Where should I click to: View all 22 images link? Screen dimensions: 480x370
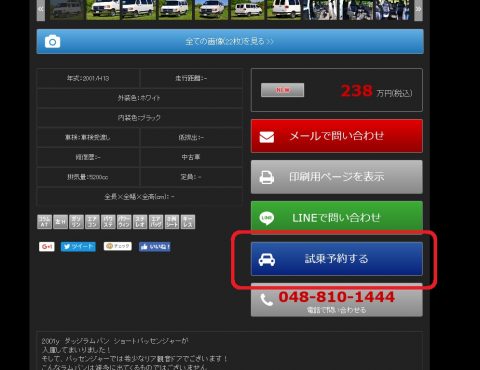pos(230,42)
